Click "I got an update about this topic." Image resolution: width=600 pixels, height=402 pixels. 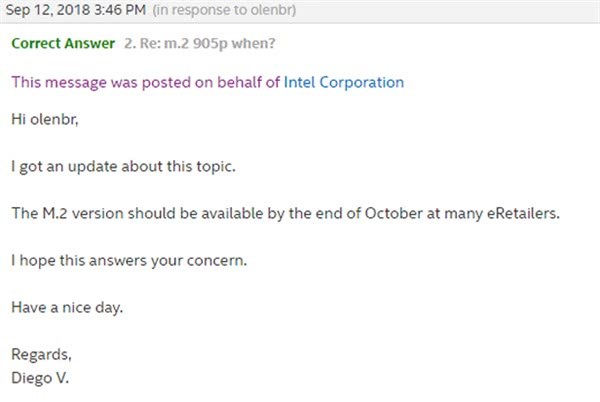(124, 166)
